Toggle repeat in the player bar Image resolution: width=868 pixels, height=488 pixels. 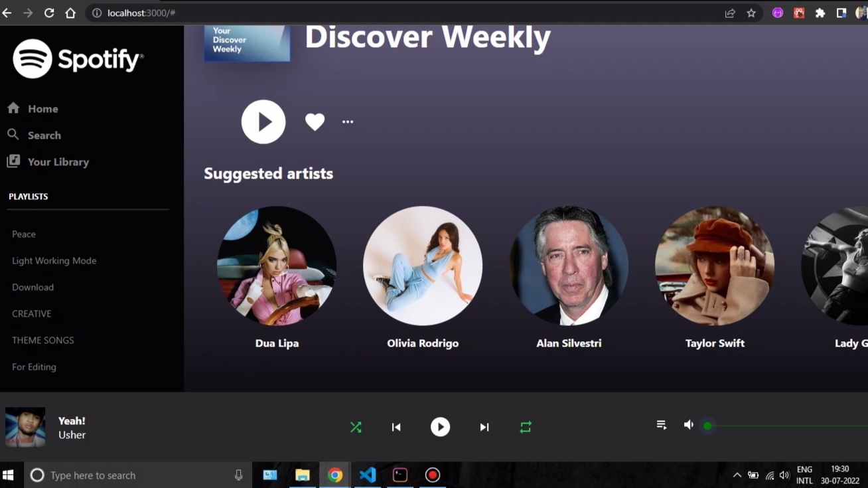coord(526,428)
